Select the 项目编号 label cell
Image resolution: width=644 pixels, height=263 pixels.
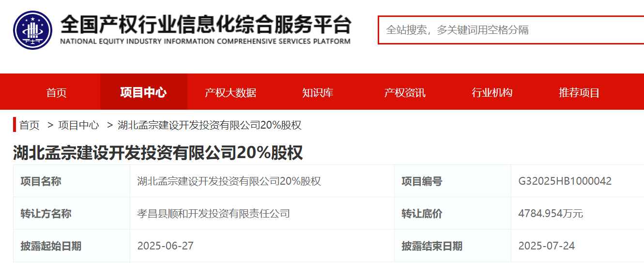(453, 181)
